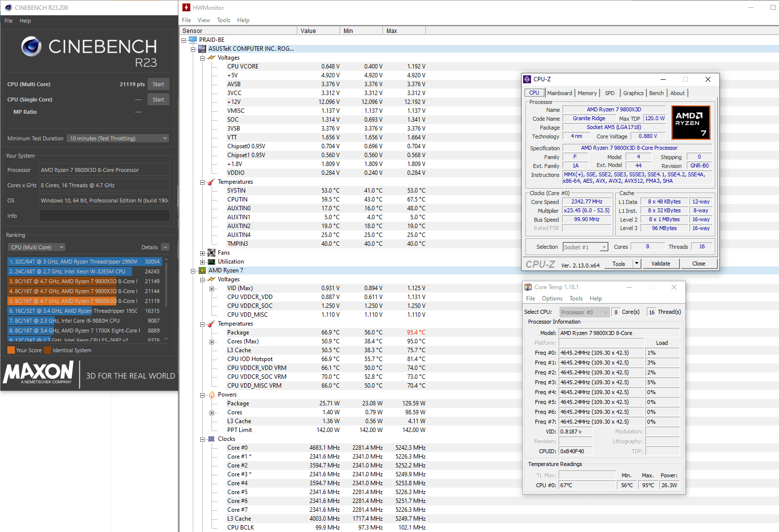Collapse the ASUSTeK COMPUTER node
The height and width of the screenshot is (532, 779).
(193, 49)
